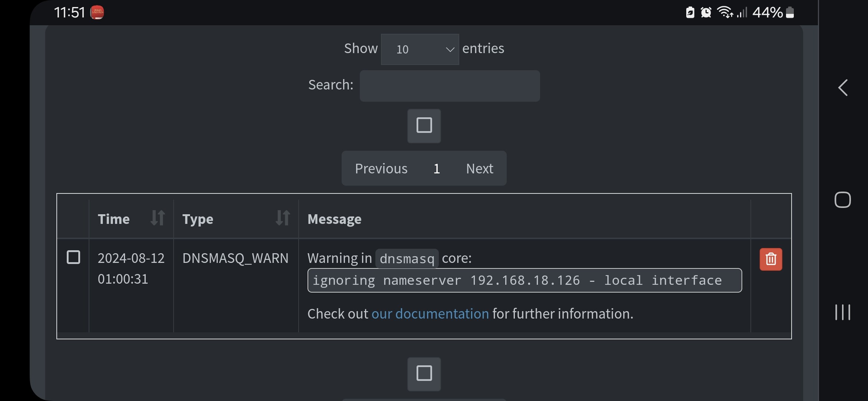Tap the dnsmasq badge in the warning text
This screenshot has height=401, width=868.
407,258
